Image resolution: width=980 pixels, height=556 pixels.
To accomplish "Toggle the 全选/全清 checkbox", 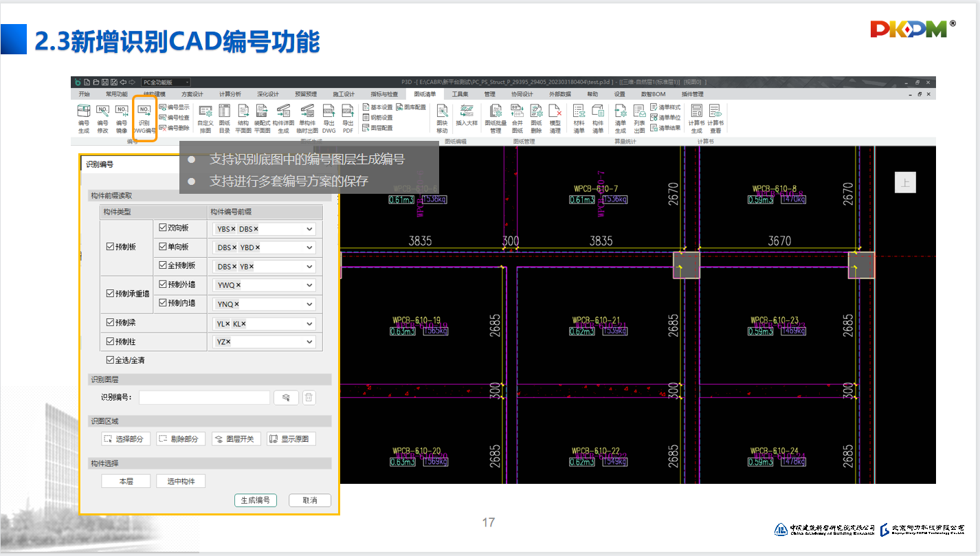I will [110, 360].
